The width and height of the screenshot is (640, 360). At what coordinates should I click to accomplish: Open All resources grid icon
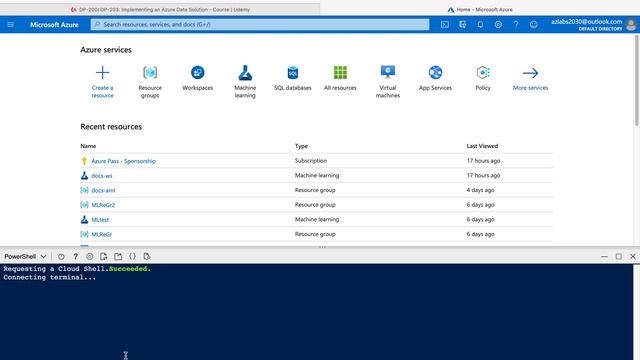[x=340, y=73]
